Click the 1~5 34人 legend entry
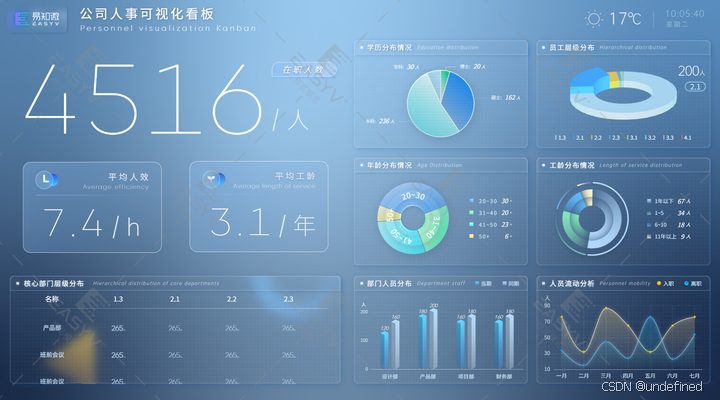Image resolution: width=720 pixels, height=400 pixels. (x=669, y=213)
